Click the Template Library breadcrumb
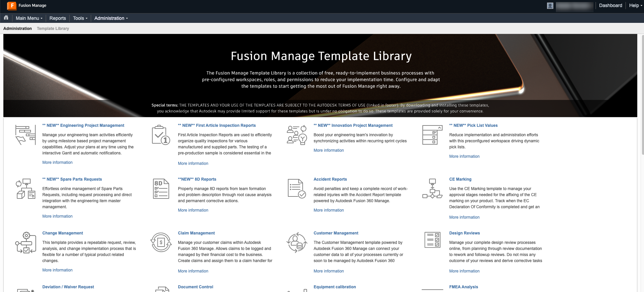The image size is (644, 292). (53, 29)
